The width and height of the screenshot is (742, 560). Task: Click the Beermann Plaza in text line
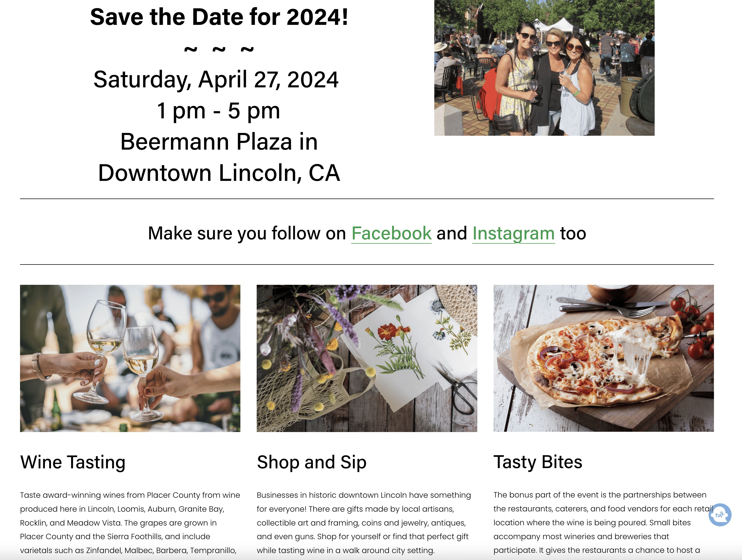click(x=219, y=142)
